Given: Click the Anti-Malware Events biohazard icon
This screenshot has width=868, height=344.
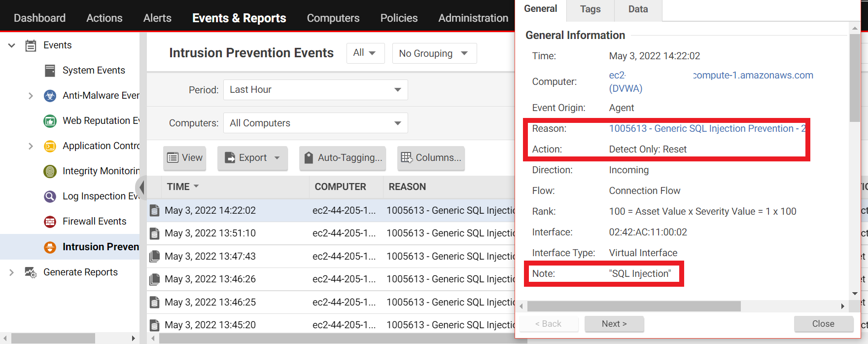Looking at the screenshot, I should click(x=50, y=96).
